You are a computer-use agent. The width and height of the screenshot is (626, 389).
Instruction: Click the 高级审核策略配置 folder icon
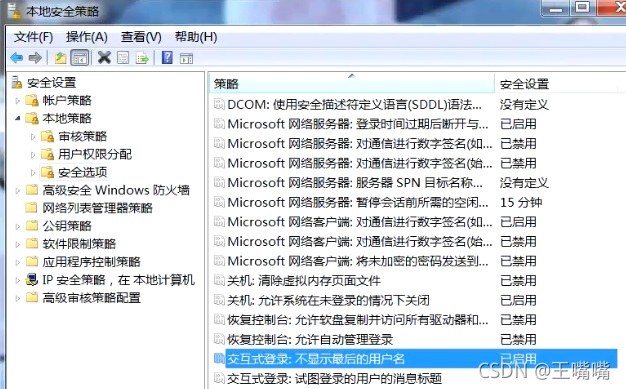point(32,297)
